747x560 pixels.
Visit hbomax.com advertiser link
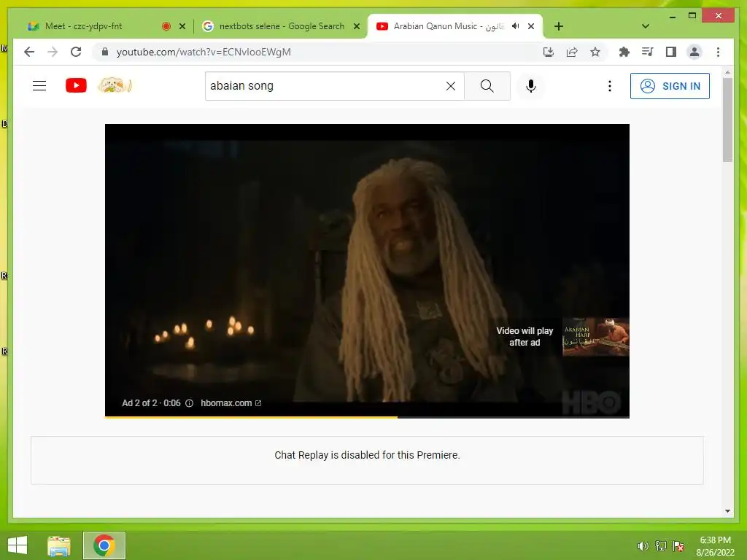[x=231, y=402]
